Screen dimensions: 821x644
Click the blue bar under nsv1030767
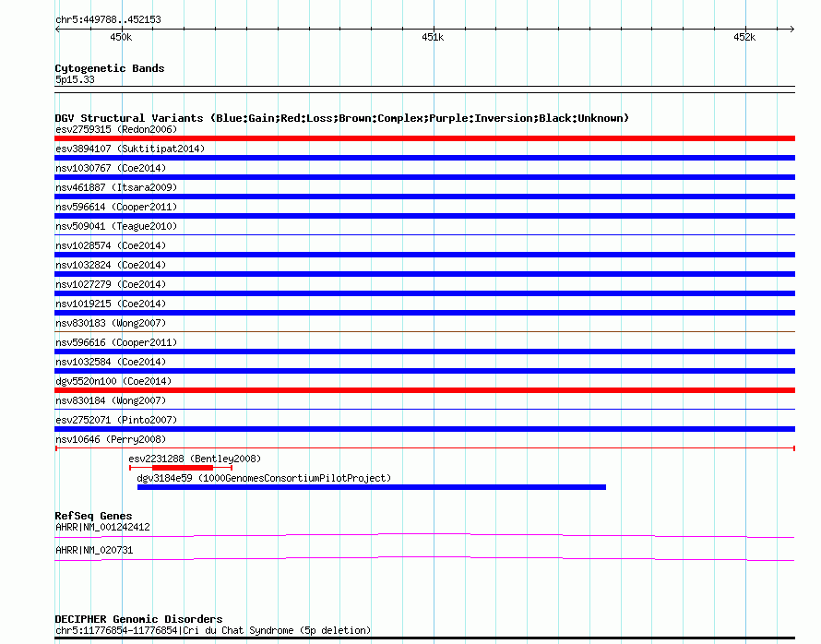click(424, 177)
